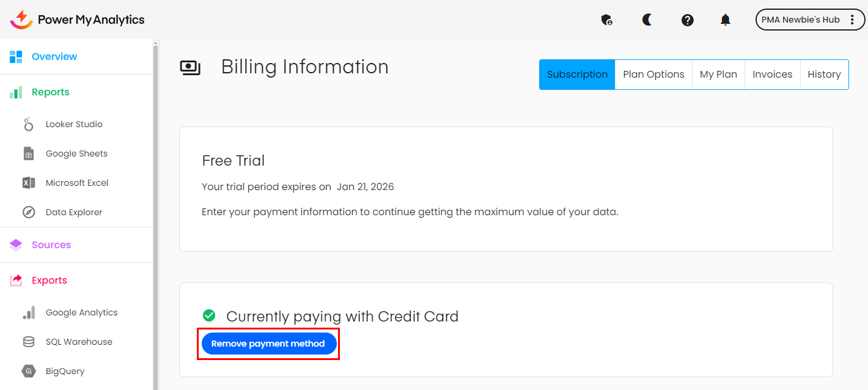Open the help question mark icon
This screenshot has width=868, height=390.
point(687,20)
